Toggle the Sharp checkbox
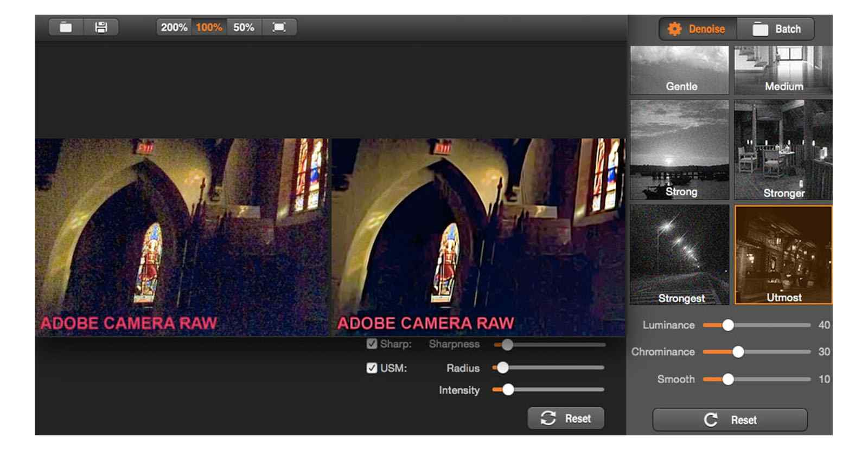868x450 pixels. (372, 344)
